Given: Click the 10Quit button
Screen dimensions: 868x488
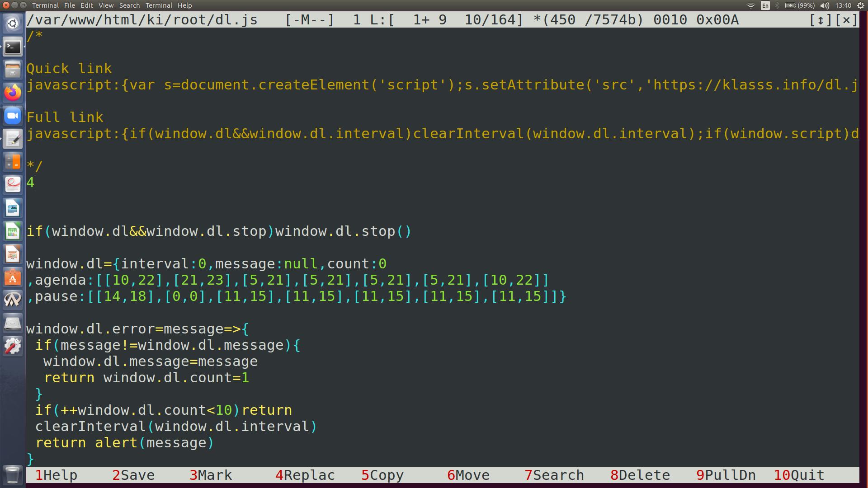Looking at the screenshot, I should 799,475.
